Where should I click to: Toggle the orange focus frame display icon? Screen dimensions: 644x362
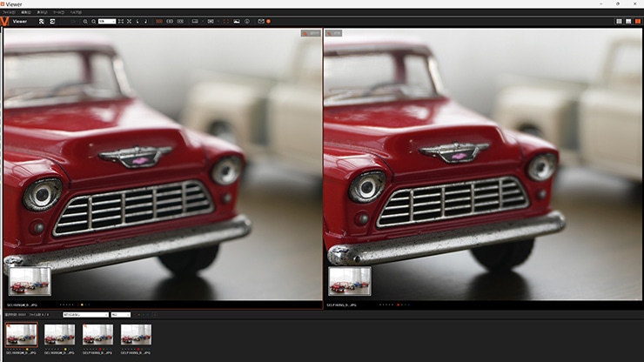[226, 22]
